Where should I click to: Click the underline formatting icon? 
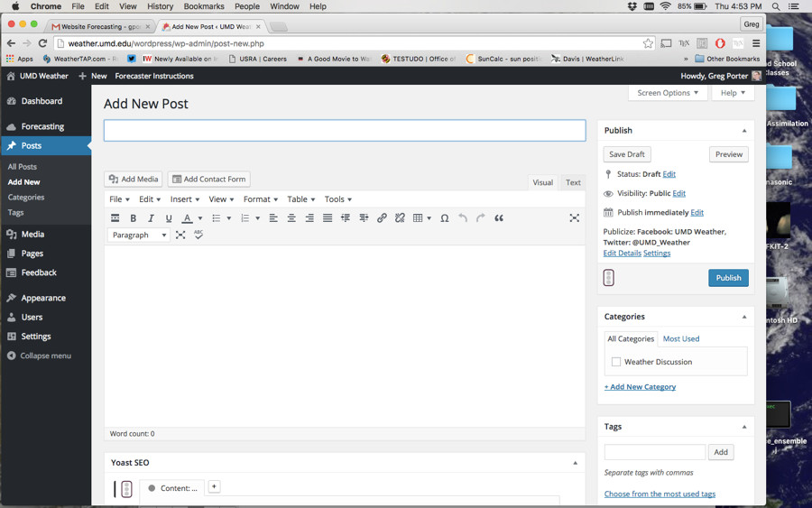(169, 218)
